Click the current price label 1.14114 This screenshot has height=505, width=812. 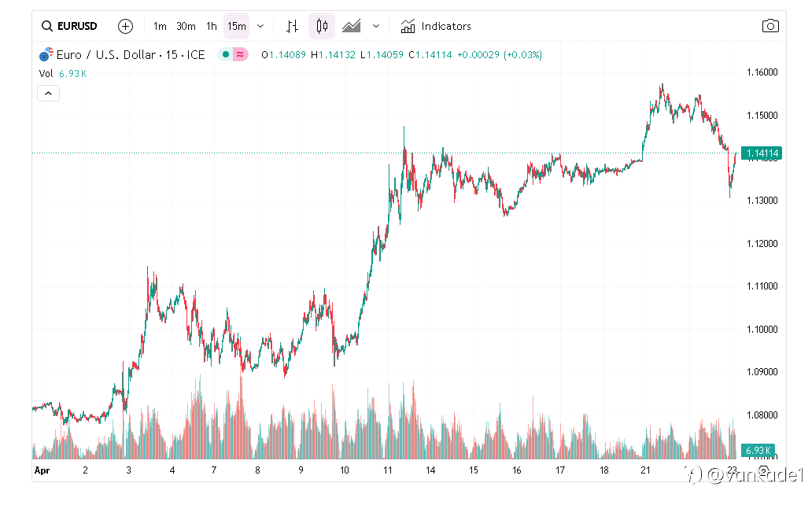[x=762, y=153]
